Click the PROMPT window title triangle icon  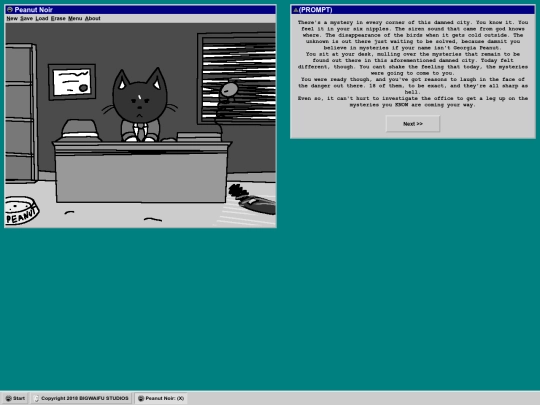click(x=295, y=10)
